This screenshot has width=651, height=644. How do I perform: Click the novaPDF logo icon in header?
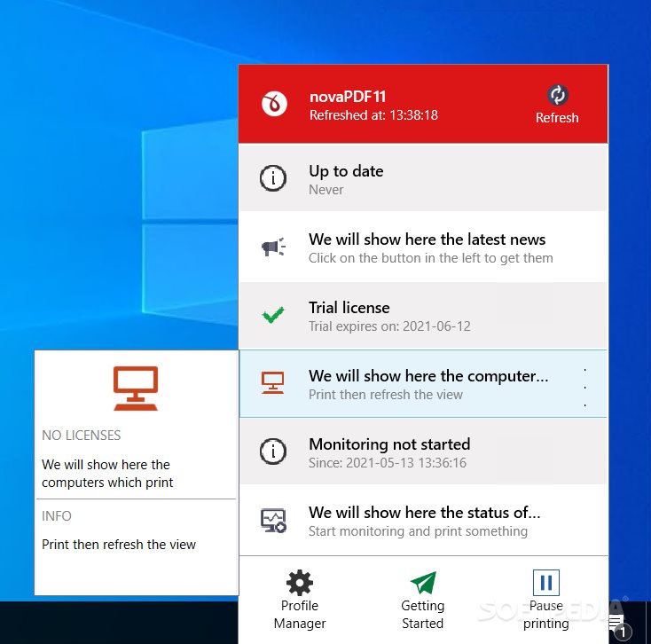[x=274, y=104]
